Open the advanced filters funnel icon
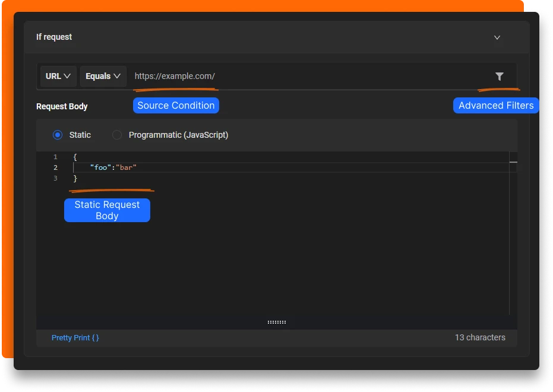The height and width of the screenshot is (392, 553). [499, 76]
